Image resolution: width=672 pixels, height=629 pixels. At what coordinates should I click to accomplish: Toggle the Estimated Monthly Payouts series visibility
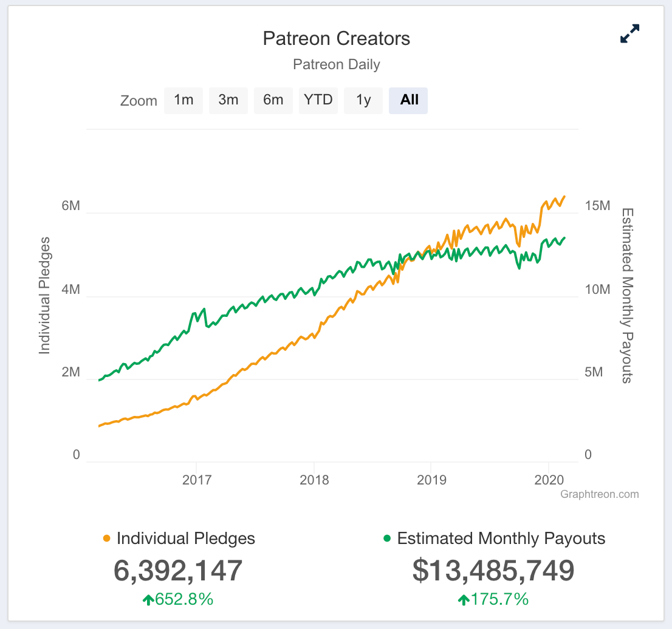coord(501,538)
